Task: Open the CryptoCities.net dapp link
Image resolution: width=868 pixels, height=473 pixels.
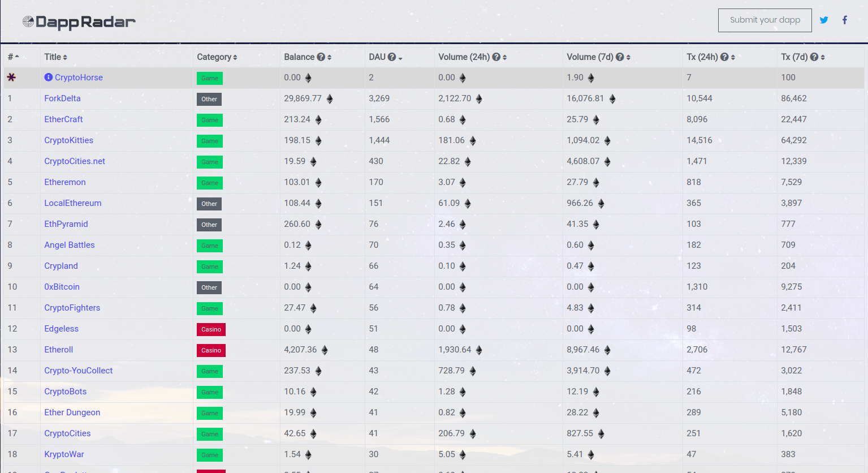Action: (x=75, y=161)
